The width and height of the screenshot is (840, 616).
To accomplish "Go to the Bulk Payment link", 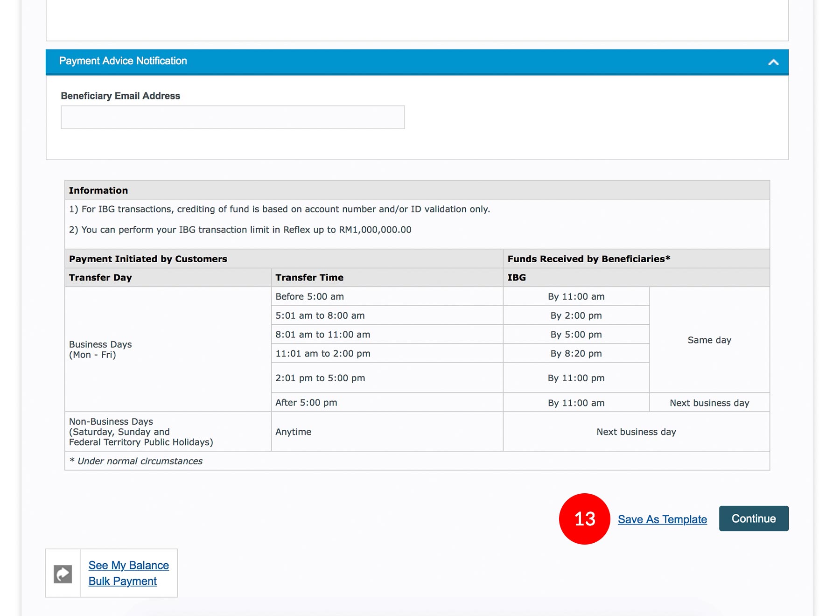I will [122, 581].
